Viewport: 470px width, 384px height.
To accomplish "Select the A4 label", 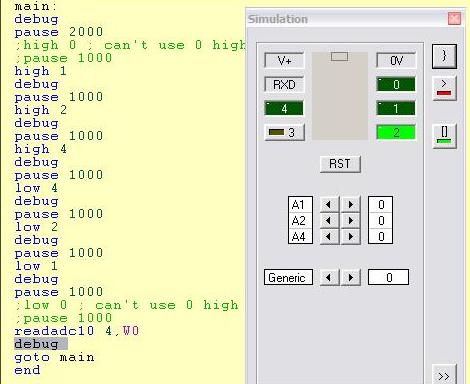I will point(300,236).
